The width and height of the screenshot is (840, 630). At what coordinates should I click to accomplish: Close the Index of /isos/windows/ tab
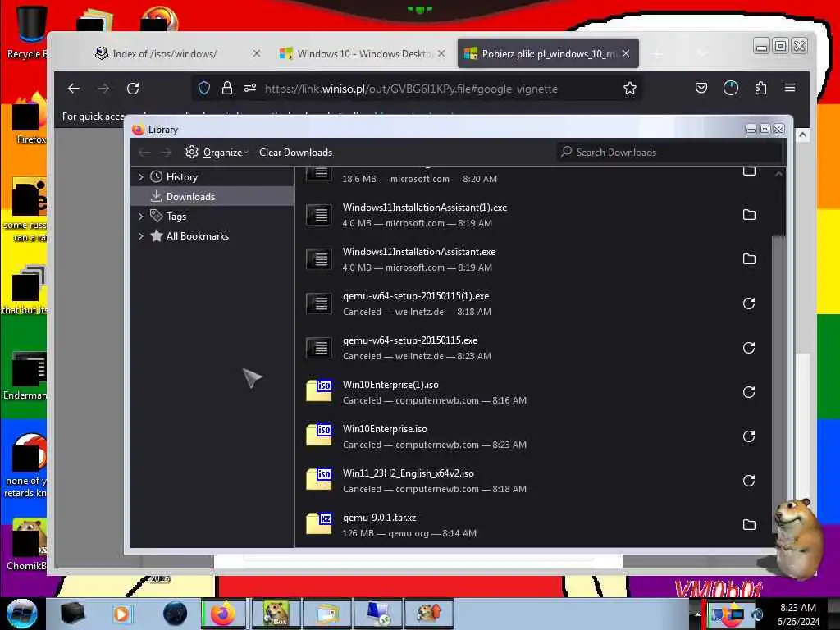(257, 53)
